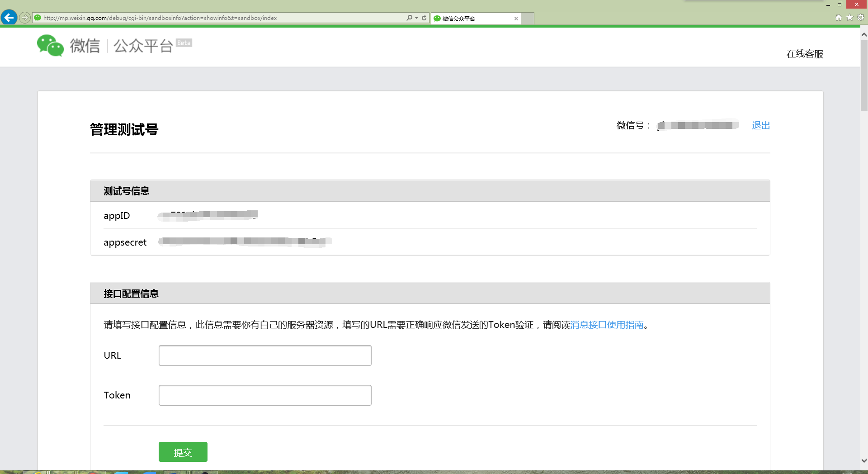
Task: Click scrollbar up arrow
Action: [x=864, y=34]
